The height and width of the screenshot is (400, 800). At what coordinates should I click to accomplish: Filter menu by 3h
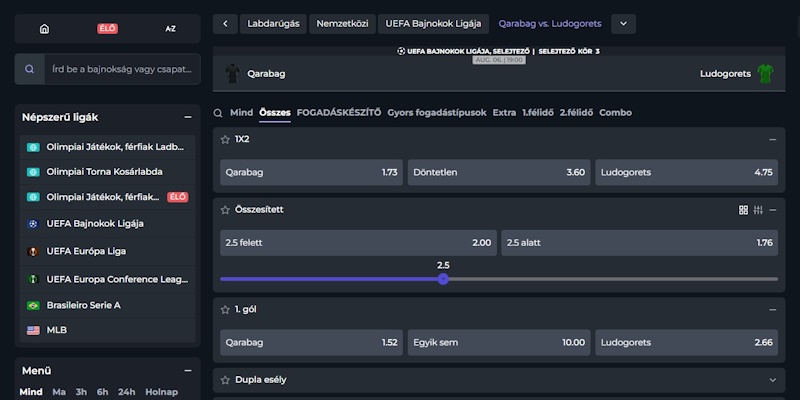point(81,392)
